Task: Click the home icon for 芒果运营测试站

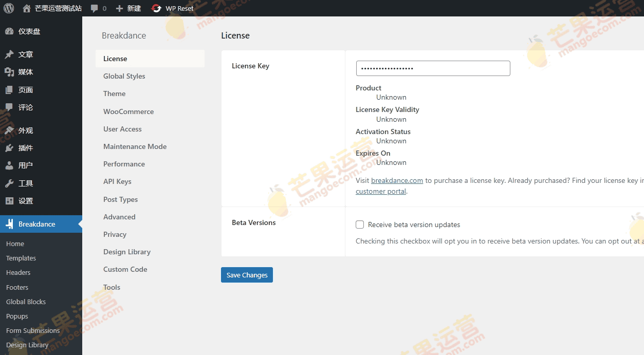Action: point(27,8)
